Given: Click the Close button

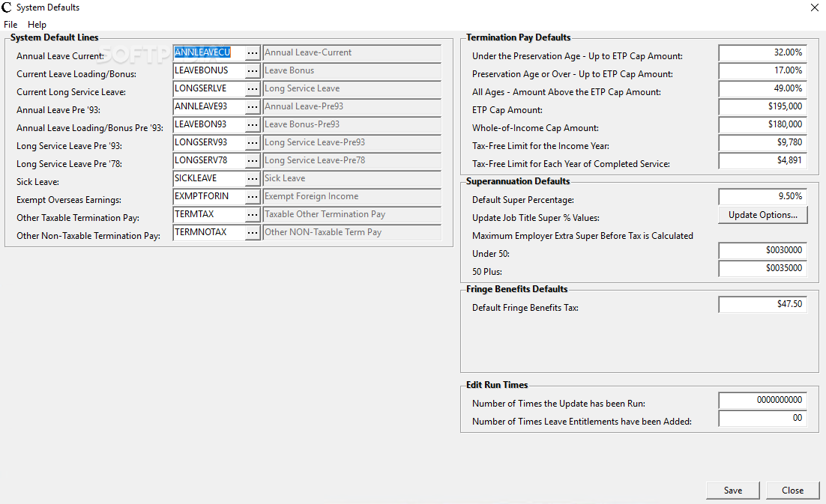Looking at the screenshot, I should [792, 491].
